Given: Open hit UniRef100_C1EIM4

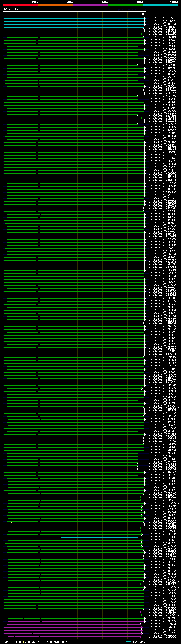Looking at the screenshot, I should [162, 25].
